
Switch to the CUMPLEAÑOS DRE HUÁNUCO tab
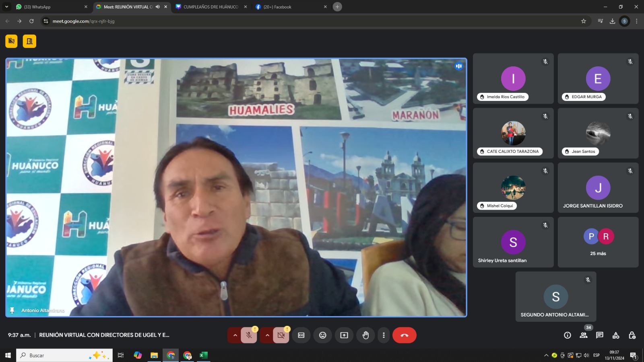[x=211, y=7]
